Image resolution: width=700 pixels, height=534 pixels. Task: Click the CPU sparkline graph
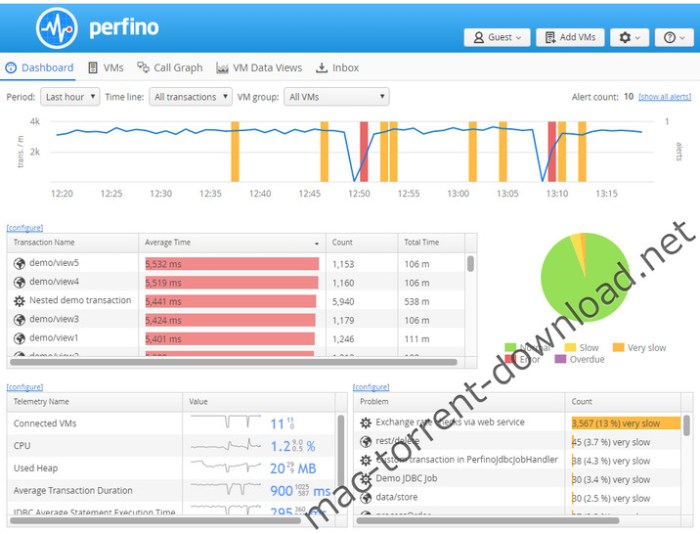point(226,445)
